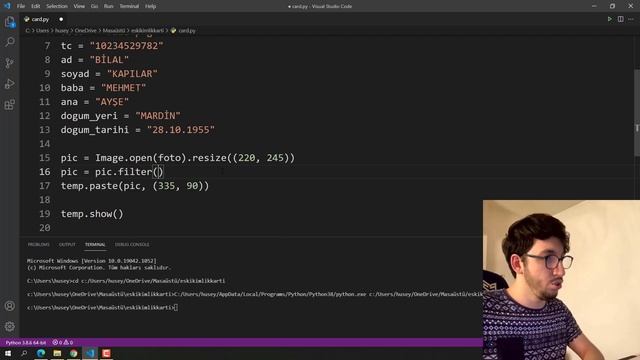Open the red app icon on taskbar
The image size is (640, 360).
pyautogui.click(x=106, y=353)
